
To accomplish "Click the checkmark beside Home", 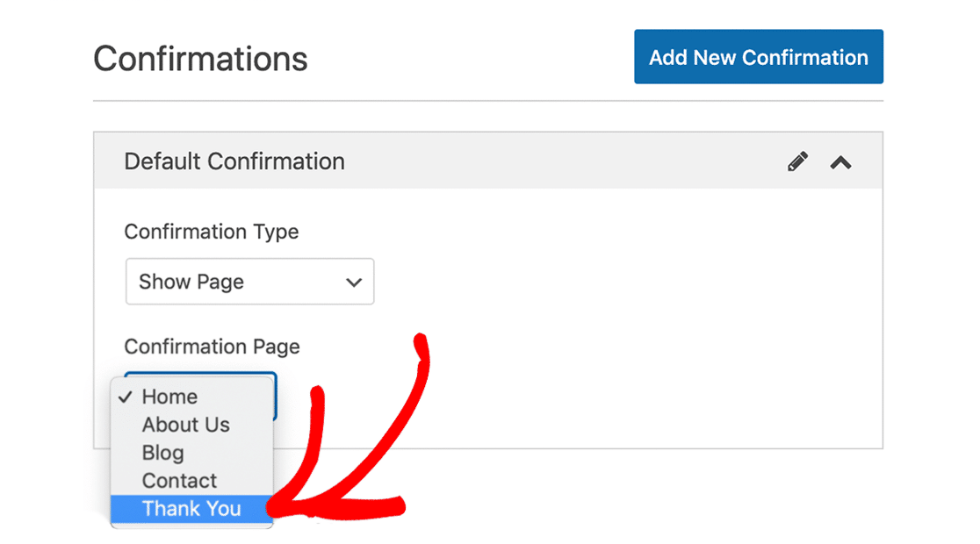I will [126, 397].
